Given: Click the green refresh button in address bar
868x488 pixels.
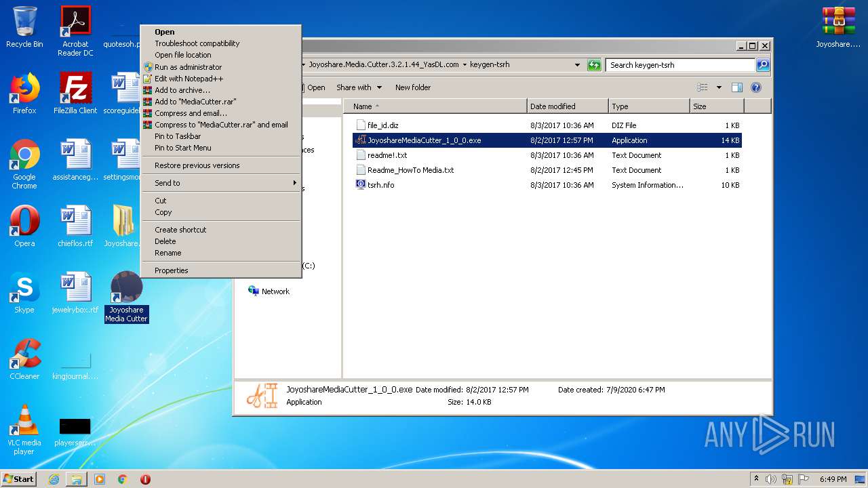Looking at the screenshot, I should (594, 65).
